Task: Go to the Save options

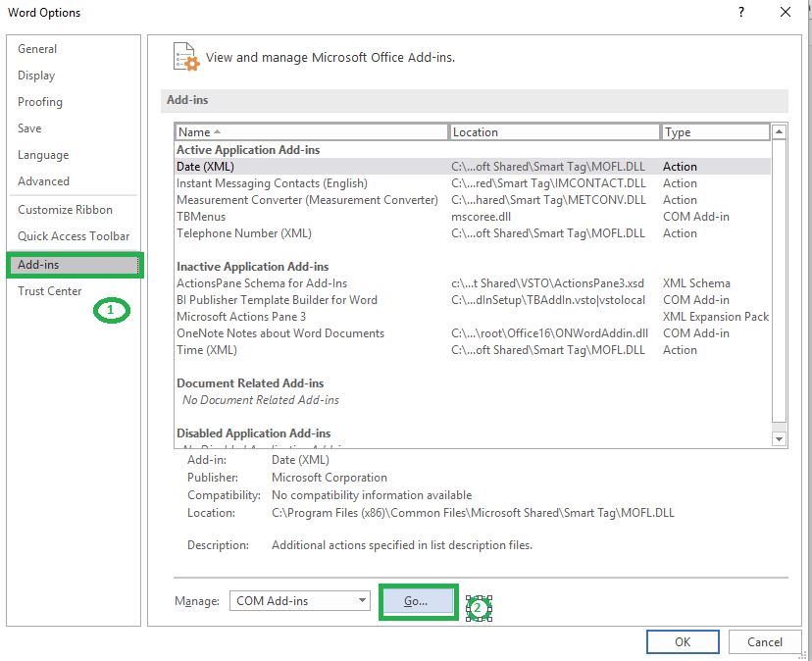Action: (29, 128)
